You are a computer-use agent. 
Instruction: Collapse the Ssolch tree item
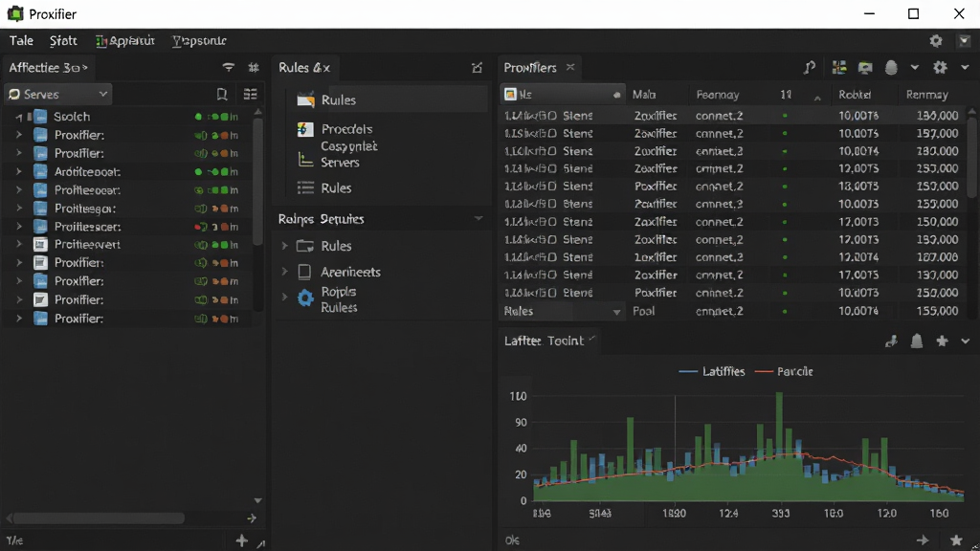[19, 117]
